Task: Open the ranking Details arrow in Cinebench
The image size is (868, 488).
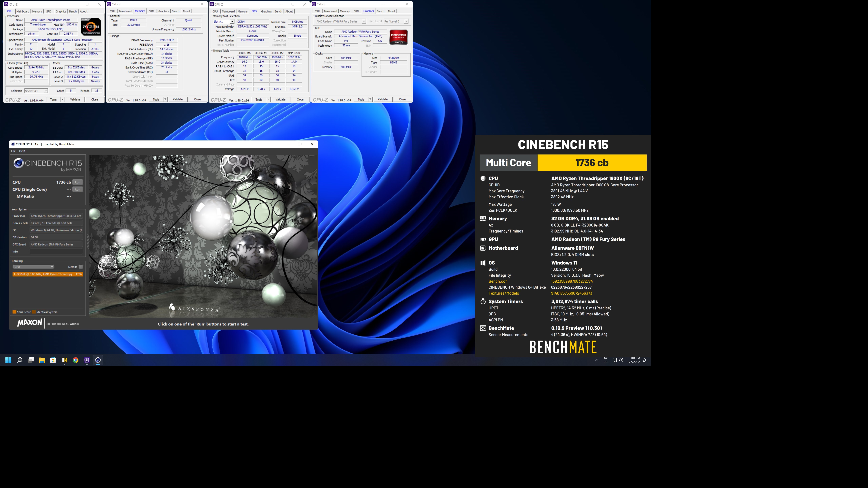Action: pyautogui.click(x=81, y=267)
